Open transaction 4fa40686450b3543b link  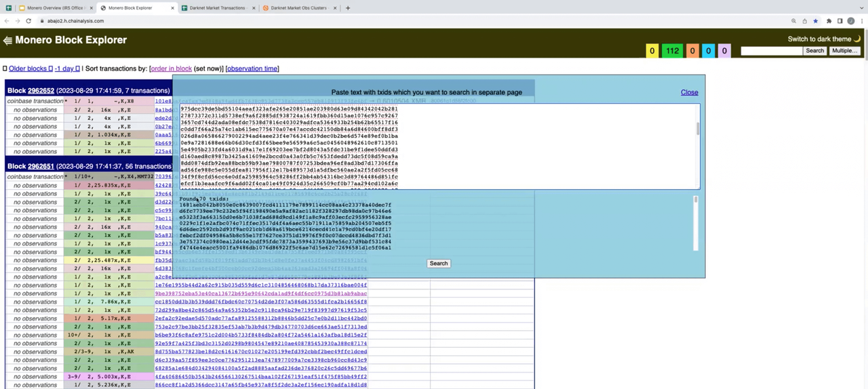[261, 377]
